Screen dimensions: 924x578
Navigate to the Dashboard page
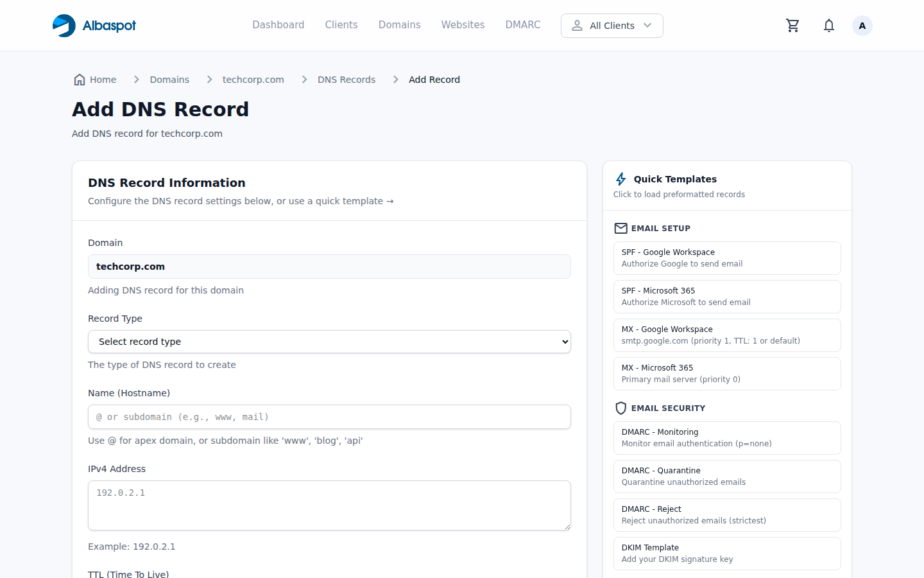click(278, 25)
